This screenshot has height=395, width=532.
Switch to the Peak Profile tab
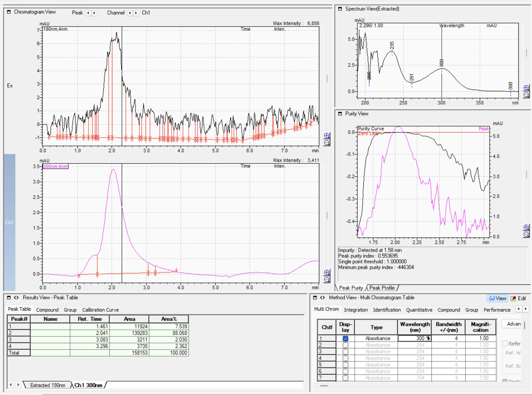pyautogui.click(x=382, y=288)
